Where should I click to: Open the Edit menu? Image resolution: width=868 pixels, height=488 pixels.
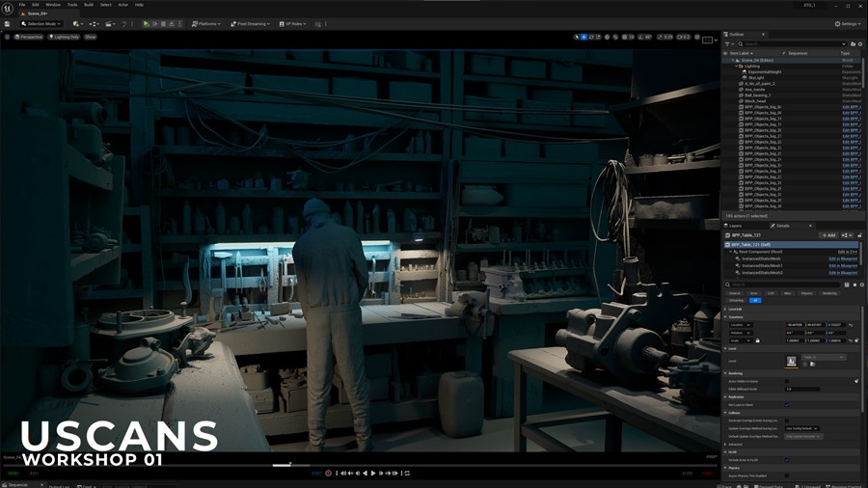point(36,5)
